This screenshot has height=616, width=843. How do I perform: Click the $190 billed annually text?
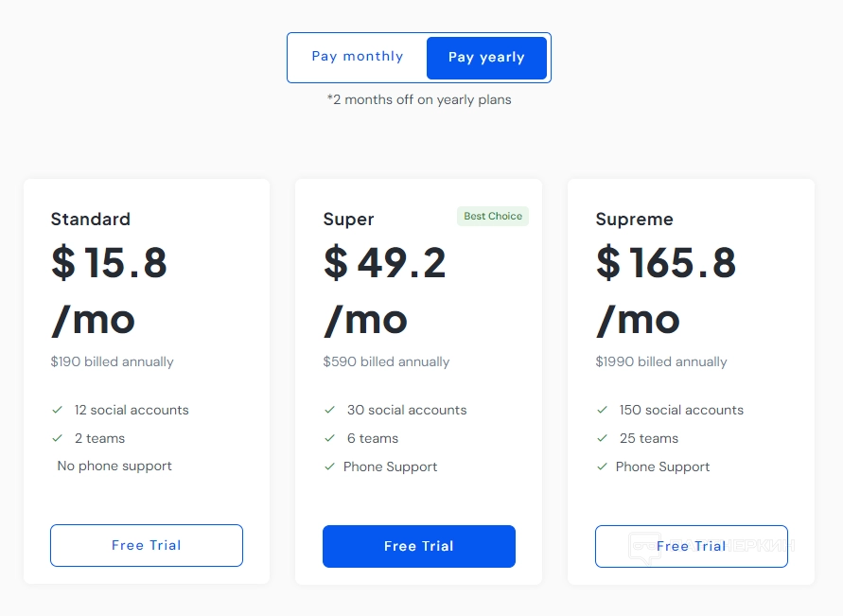click(x=113, y=361)
